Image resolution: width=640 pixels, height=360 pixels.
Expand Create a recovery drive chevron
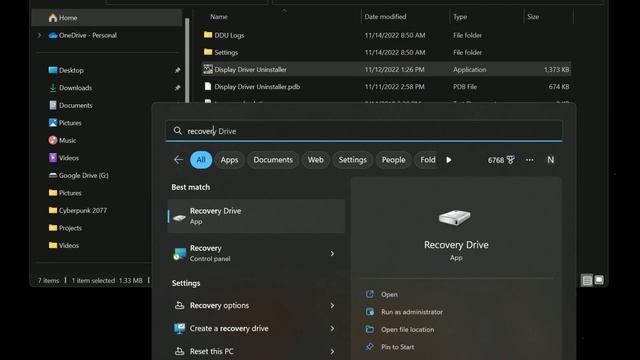pyautogui.click(x=332, y=328)
